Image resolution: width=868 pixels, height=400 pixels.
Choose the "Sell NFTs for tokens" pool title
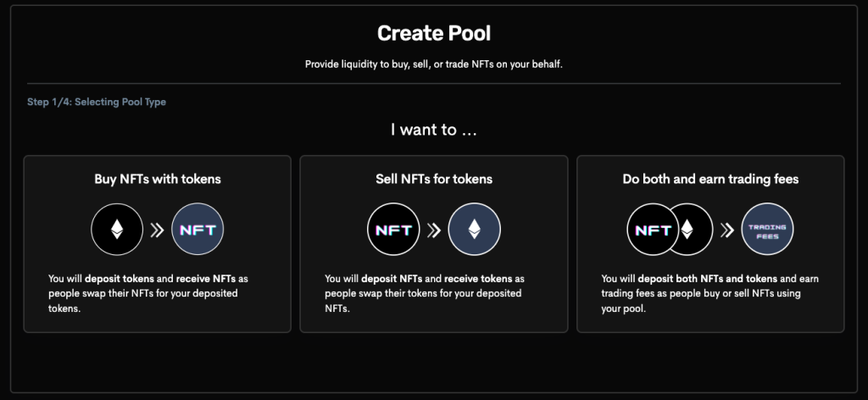pyautogui.click(x=434, y=180)
